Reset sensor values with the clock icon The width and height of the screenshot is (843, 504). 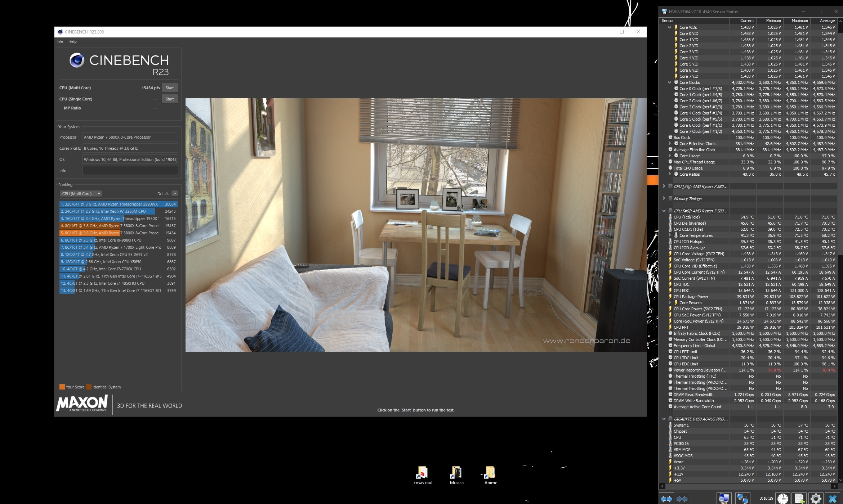[782, 499]
